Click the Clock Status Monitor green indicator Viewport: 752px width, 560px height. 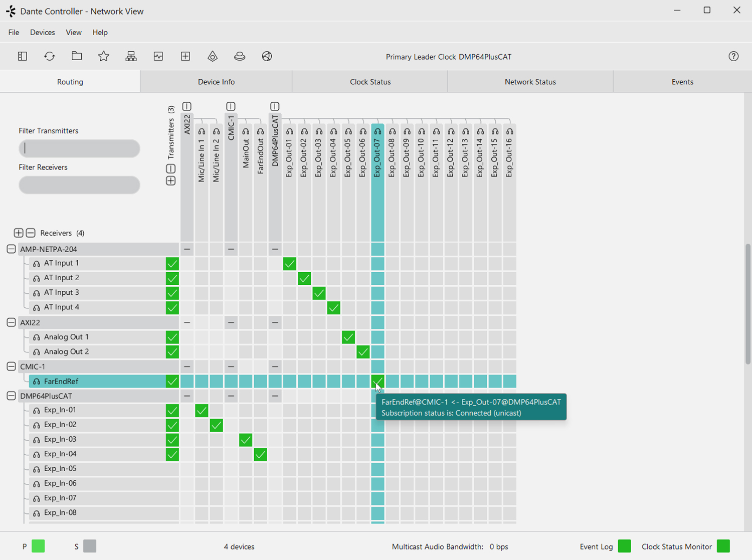click(723, 546)
